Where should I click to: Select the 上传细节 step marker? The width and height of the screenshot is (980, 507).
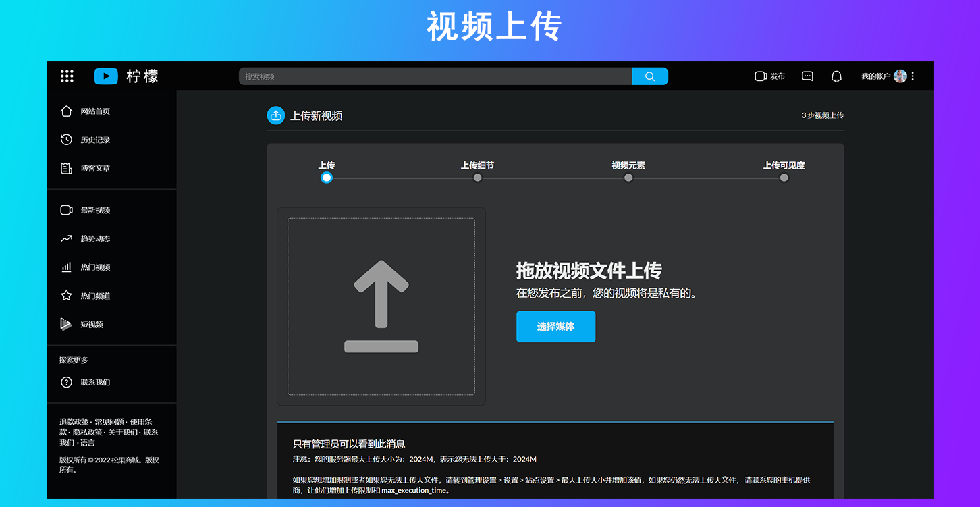tap(477, 178)
